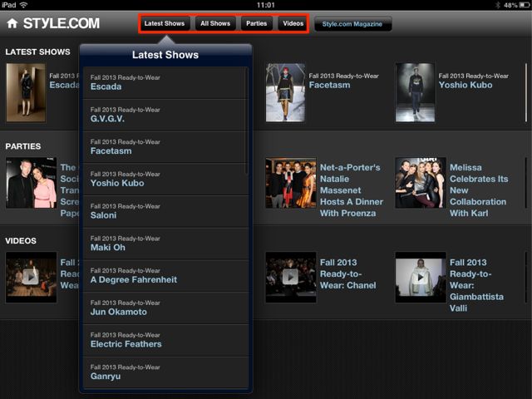Open Melissa Celebrates Its New Collaboration link
Viewport: 532px width, 399px height.
(x=479, y=190)
